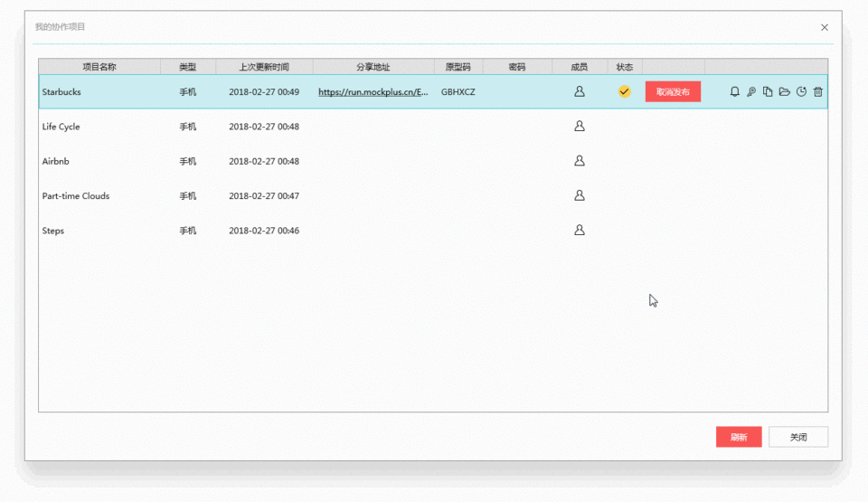Open Starbucks project folder icon
This screenshot has height=502, width=868.
[785, 91]
